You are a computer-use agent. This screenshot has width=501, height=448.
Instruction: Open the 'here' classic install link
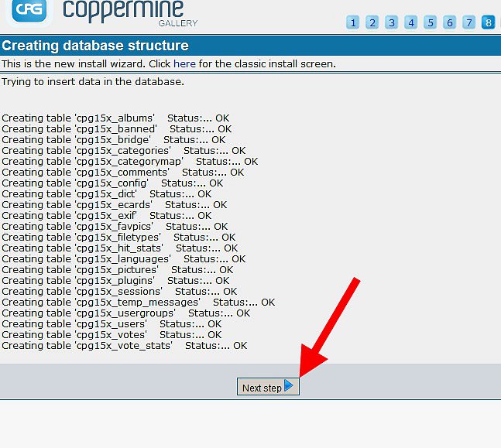(x=184, y=64)
